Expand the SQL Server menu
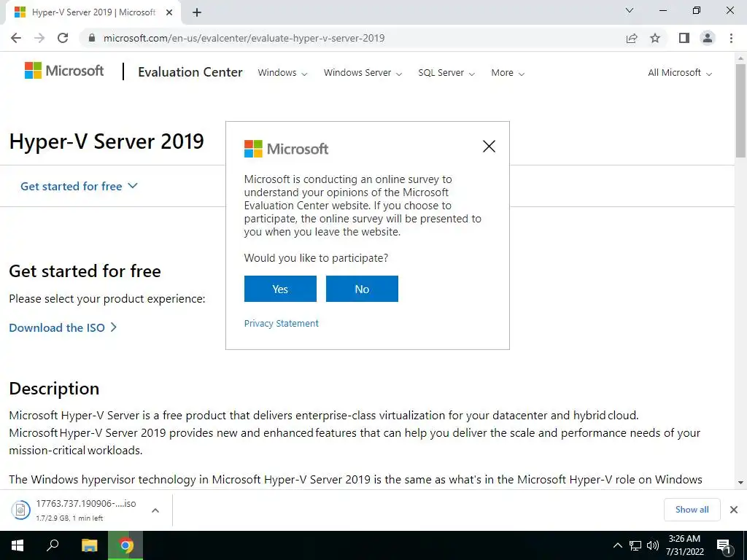The height and width of the screenshot is (560, 747). click(446, 73)
